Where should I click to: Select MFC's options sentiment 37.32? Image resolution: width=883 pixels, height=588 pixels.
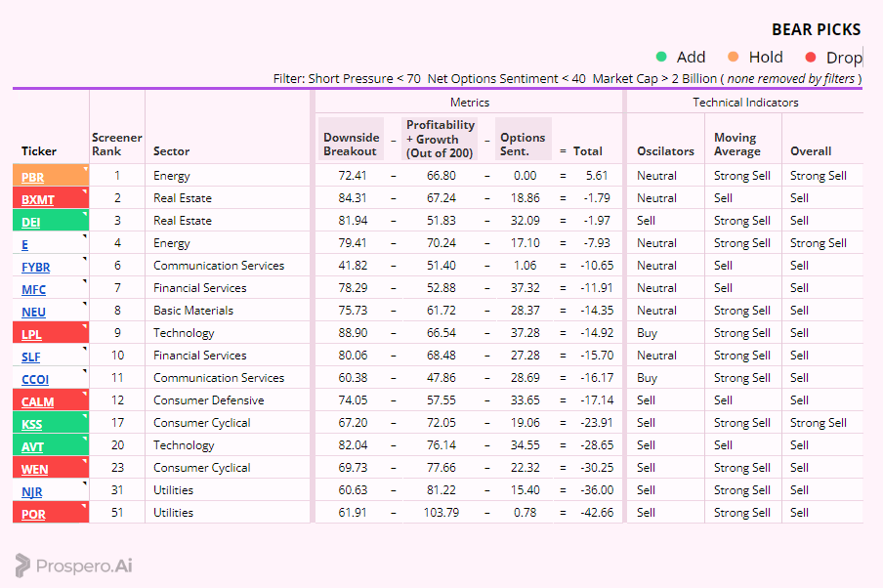click(525, 288)
